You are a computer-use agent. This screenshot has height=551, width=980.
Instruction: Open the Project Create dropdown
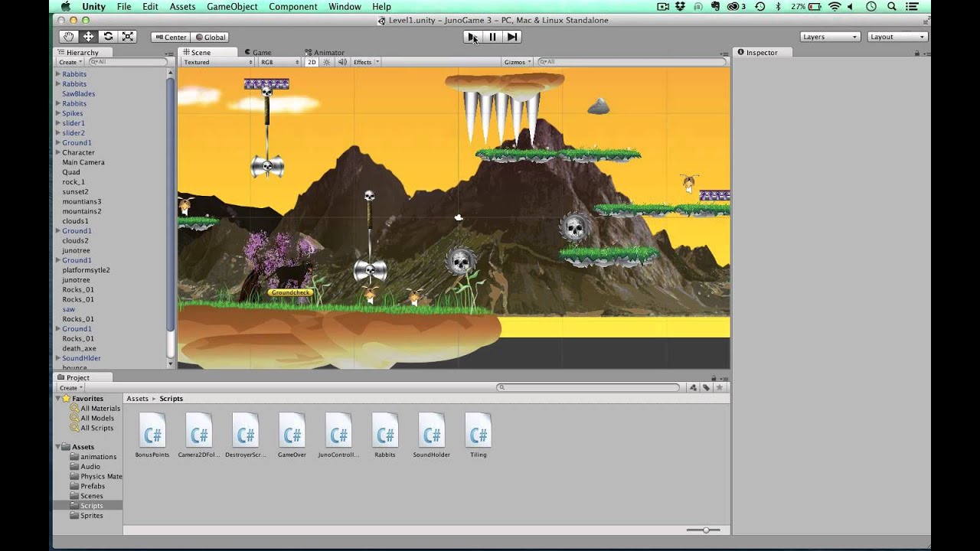click(x=70, y=388)
